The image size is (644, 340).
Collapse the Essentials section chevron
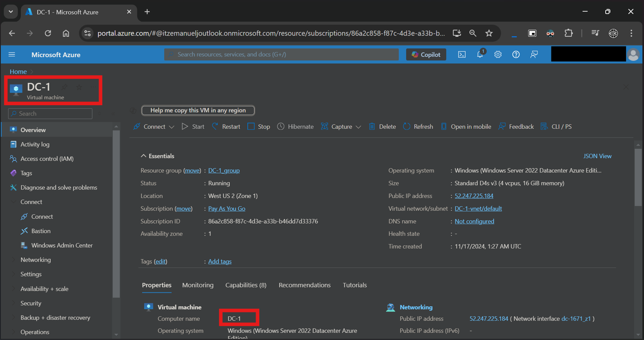[x=143, y=156]
